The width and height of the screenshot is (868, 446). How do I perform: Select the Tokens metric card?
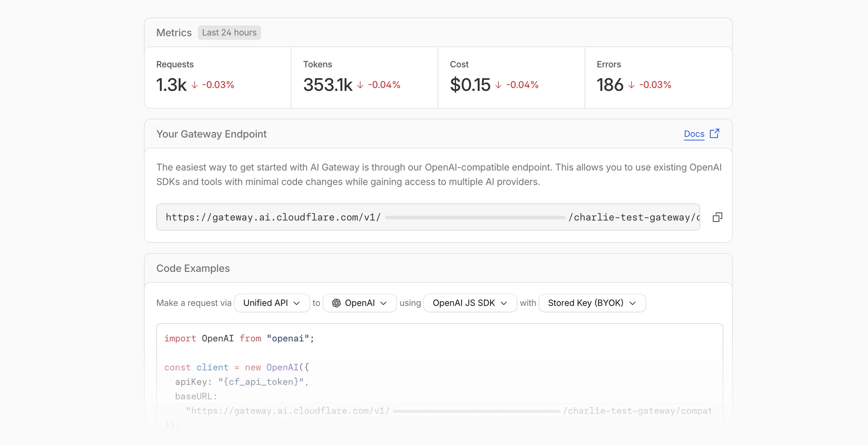coord(364,77)
